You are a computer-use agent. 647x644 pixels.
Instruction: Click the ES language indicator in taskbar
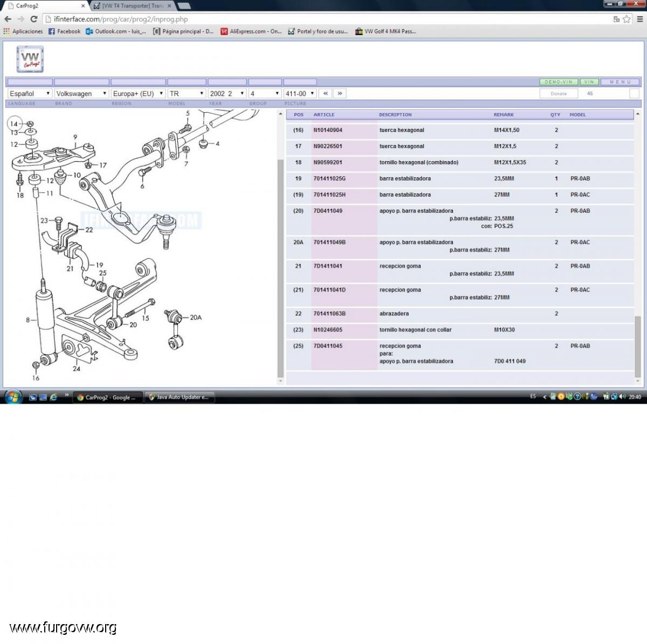(533, 397)
